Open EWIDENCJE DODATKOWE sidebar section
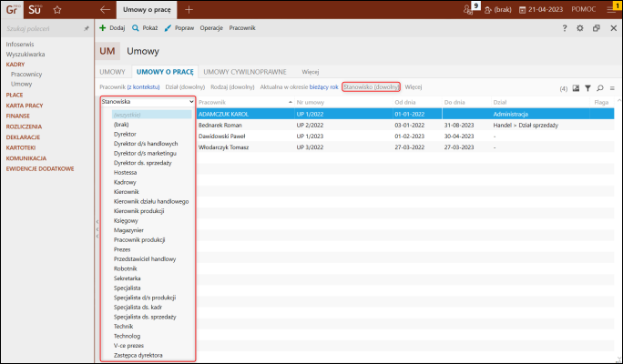The width and height of the screenshot is (623, 364). [40, 168]
